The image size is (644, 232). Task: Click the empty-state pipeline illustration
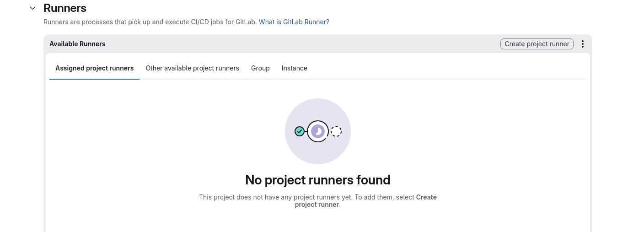tap(318, 131)
